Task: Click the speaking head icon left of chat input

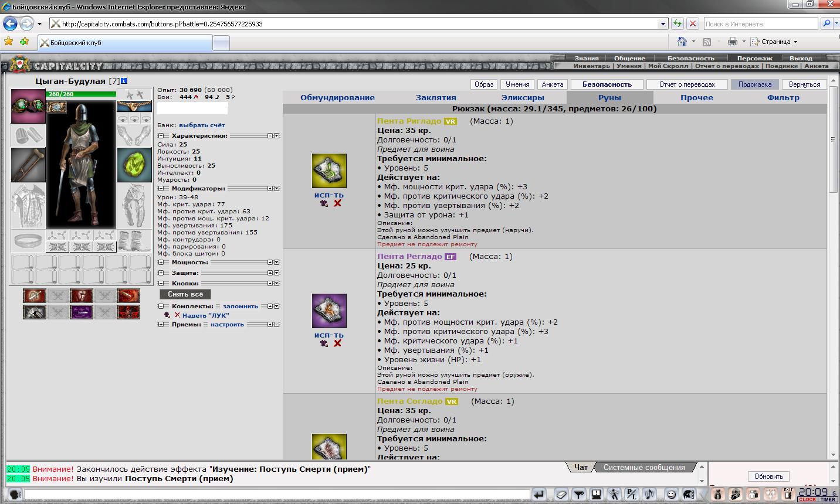Action: pos(15,494)
